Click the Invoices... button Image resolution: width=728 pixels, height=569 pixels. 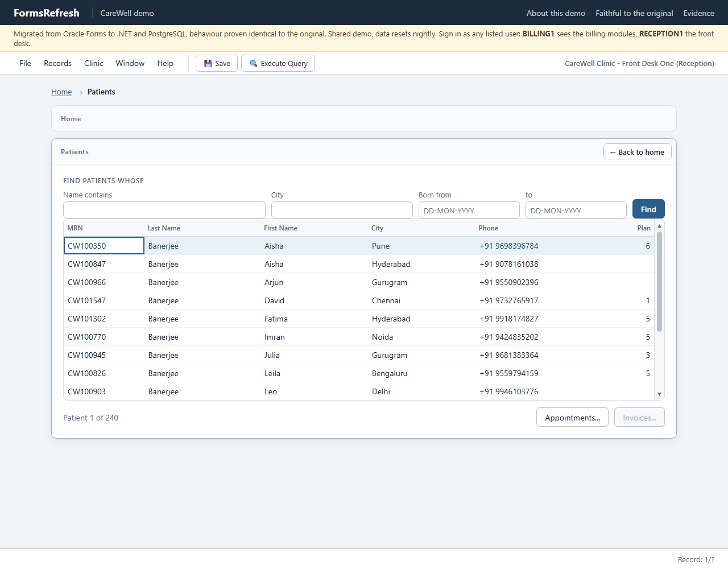[639, 417]
